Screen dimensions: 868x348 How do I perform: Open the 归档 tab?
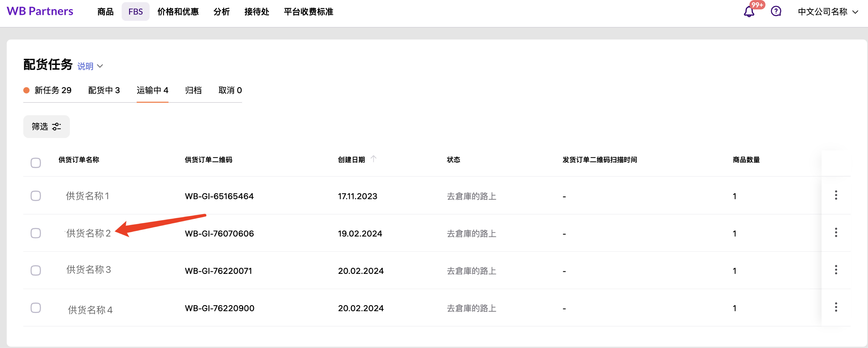(193, 90)
